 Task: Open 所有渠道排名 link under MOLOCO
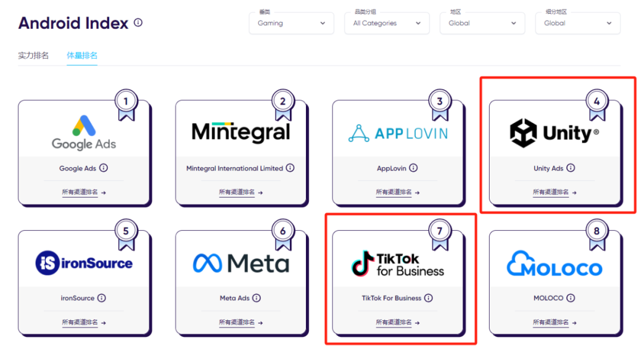(x=555, y=323)
